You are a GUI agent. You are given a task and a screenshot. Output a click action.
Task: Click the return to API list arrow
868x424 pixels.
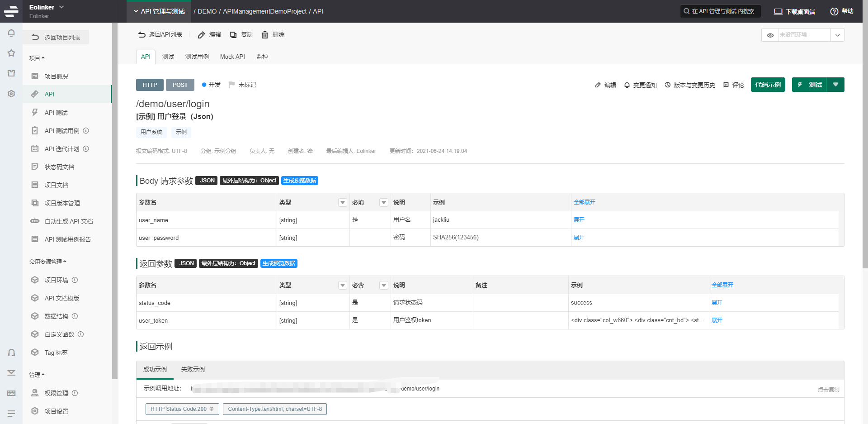[x=142, y=35]
